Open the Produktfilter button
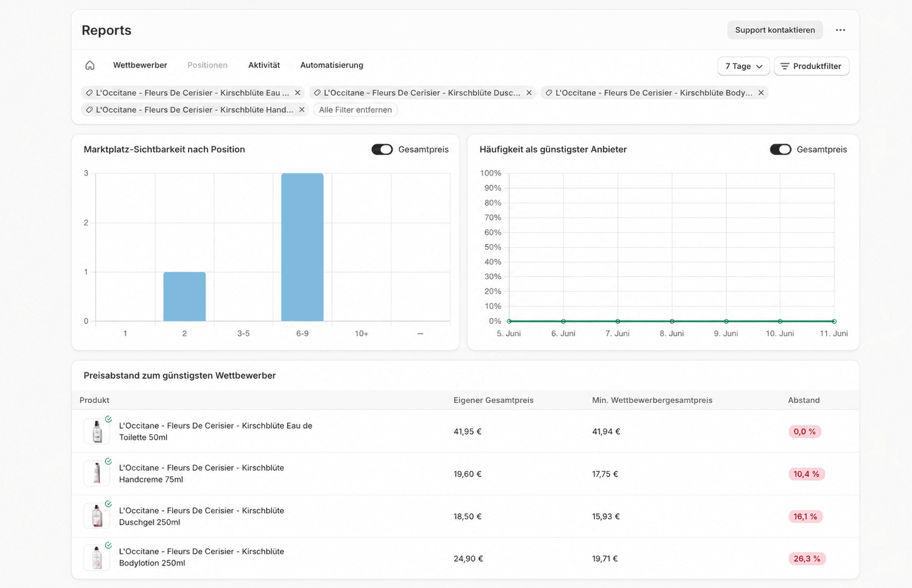Screen dimensions: 912x588 tap(812, 67)
